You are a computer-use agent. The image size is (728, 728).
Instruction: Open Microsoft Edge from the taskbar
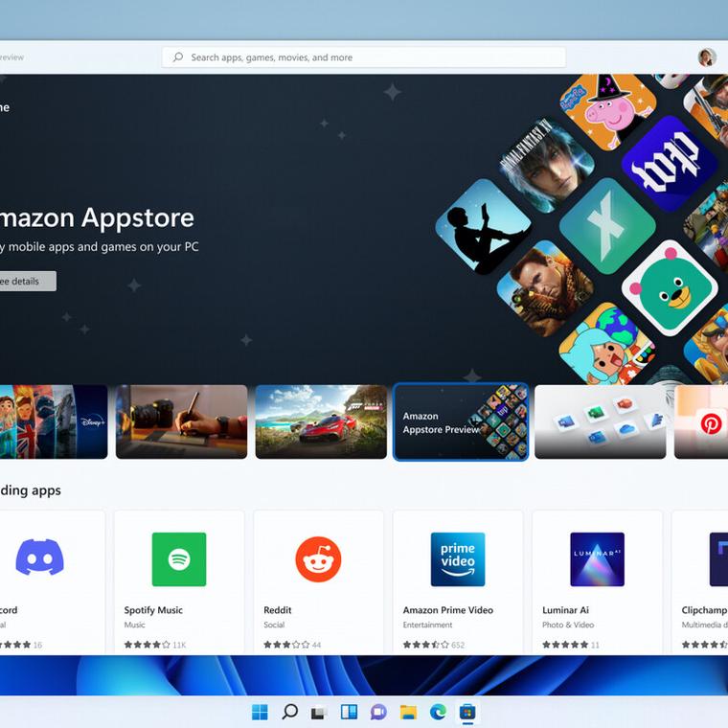438,712
